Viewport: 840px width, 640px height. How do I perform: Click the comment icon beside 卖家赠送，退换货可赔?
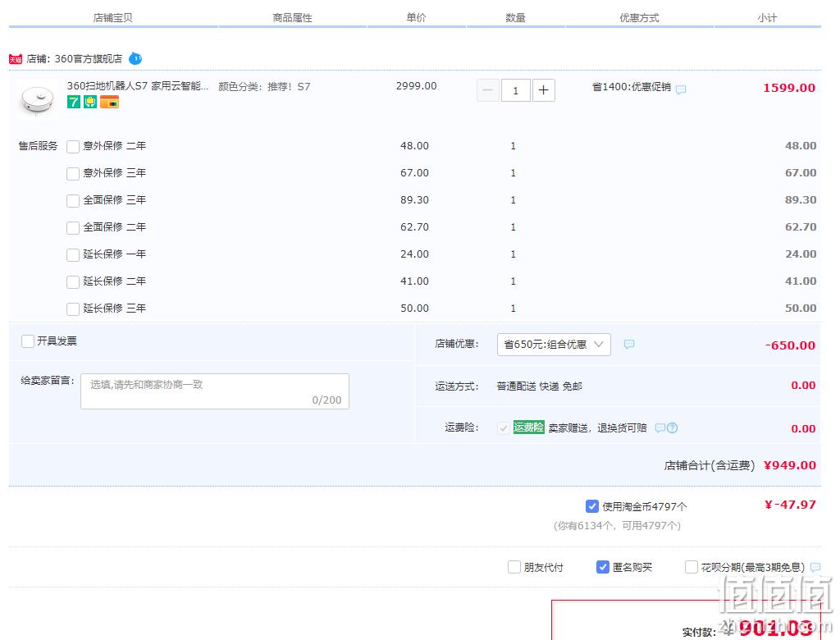(x=660, y=427)
